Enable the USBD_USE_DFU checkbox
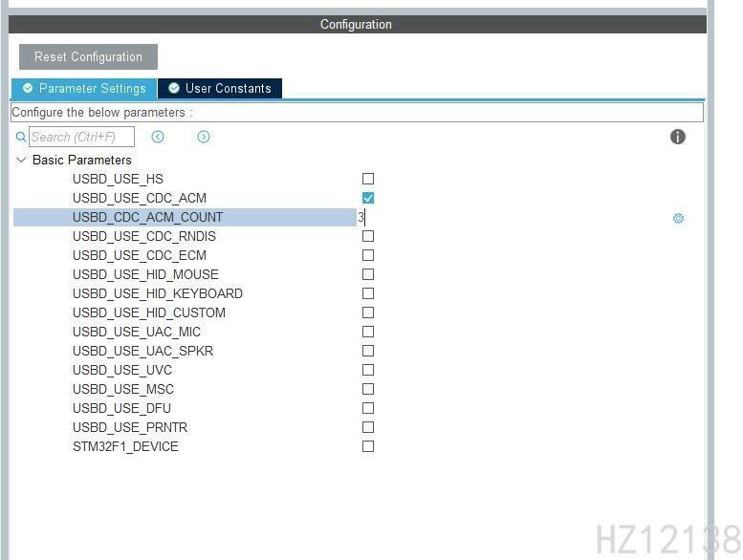Image resolution: width=743 pixels, height=560 pixels. click(x=368, y=408)
